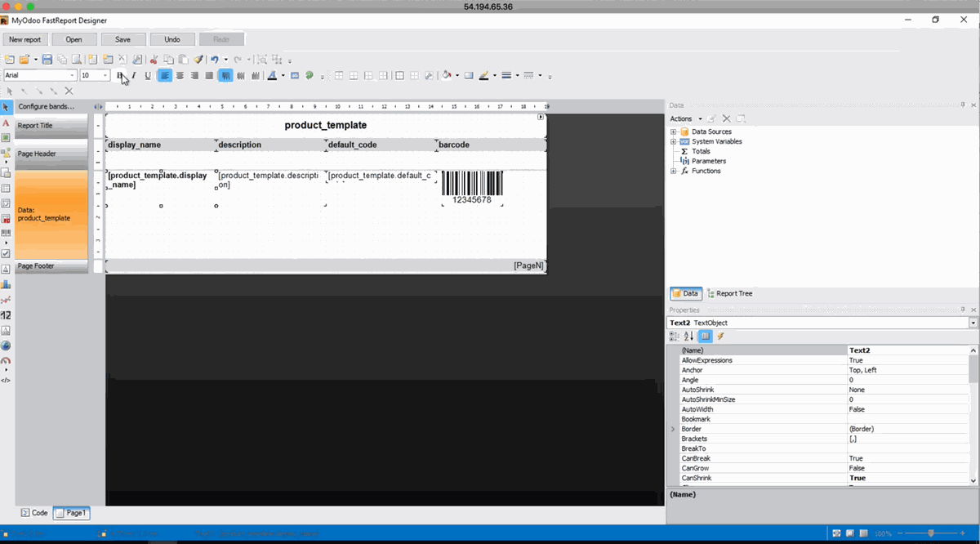Screen dimensions: 980x544
Task: Click the Cut icon on the toolbar
Action: pos(153,59)
